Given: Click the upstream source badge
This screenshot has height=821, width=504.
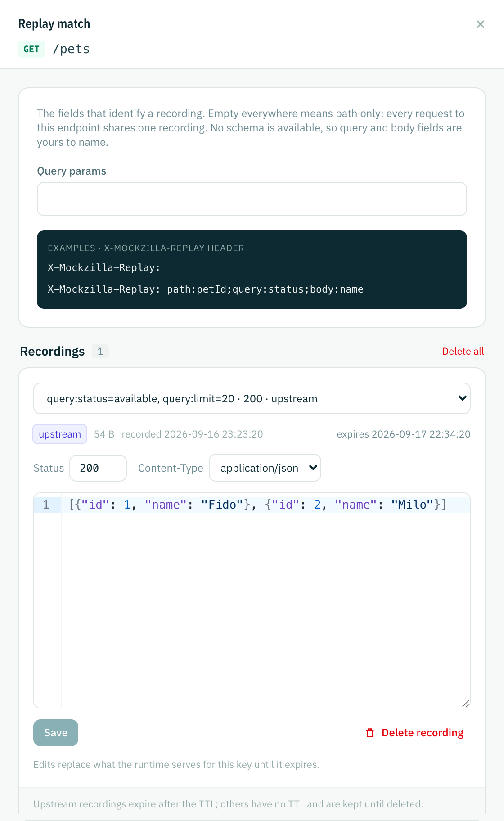Looking at the screenshot, I should (60, 434).
